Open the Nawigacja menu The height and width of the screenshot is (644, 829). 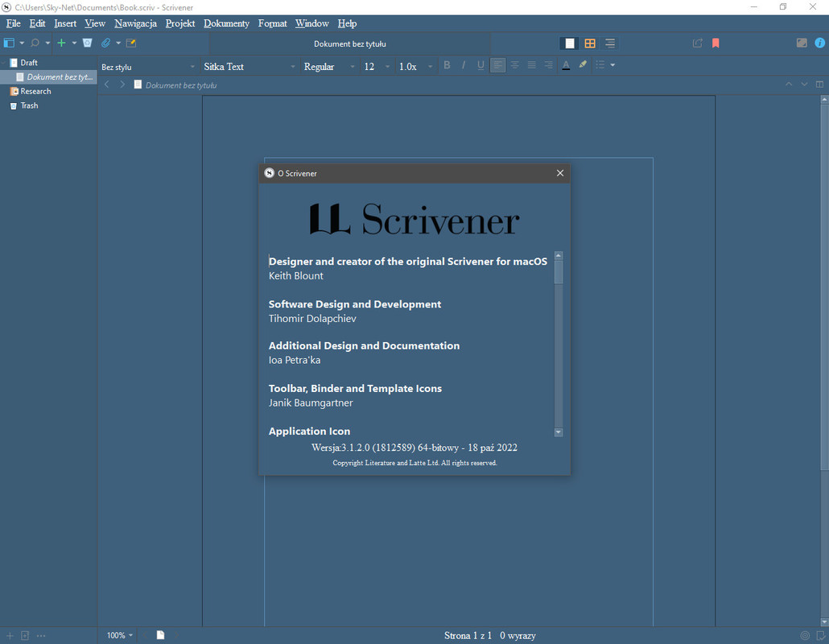point(135,23)
